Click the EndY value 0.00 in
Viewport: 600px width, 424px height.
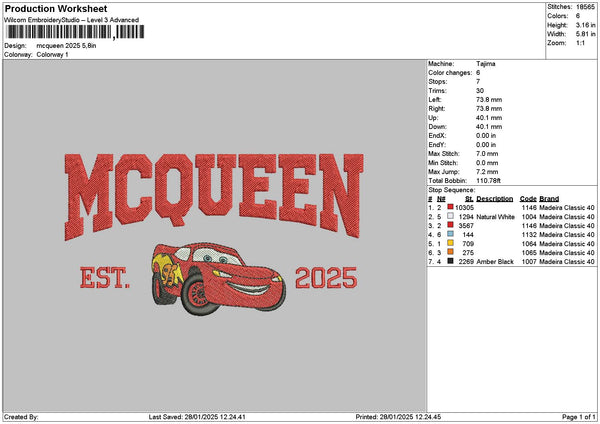click(486, 145)
